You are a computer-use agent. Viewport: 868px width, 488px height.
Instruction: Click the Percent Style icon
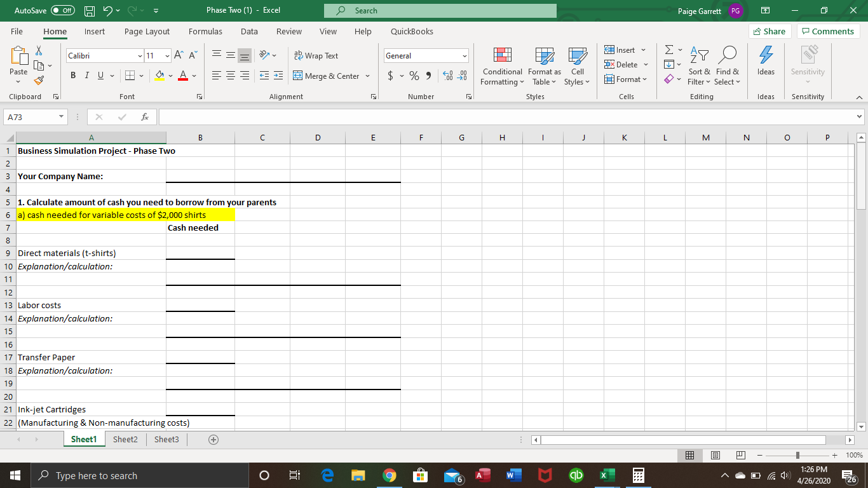tap(414, 76)
